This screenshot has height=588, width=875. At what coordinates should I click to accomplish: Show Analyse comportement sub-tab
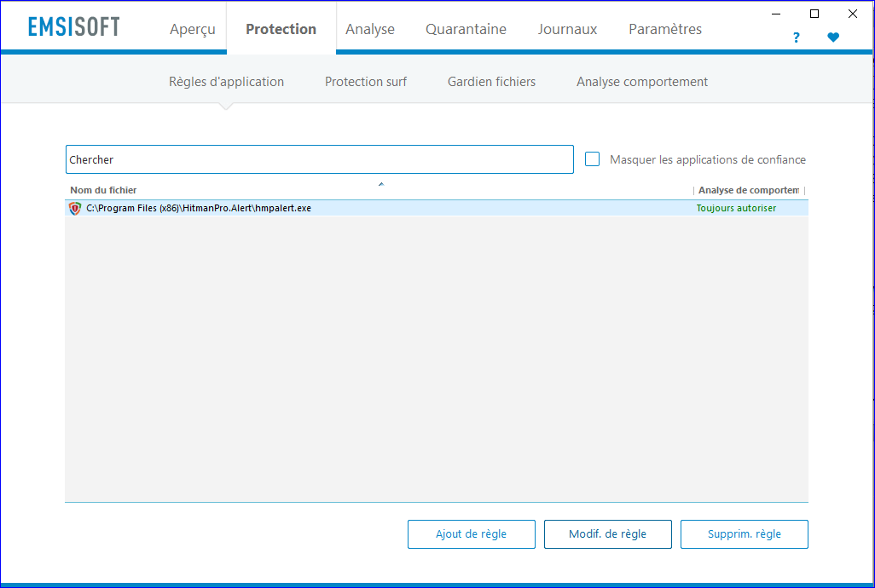[x=642, y=82]
